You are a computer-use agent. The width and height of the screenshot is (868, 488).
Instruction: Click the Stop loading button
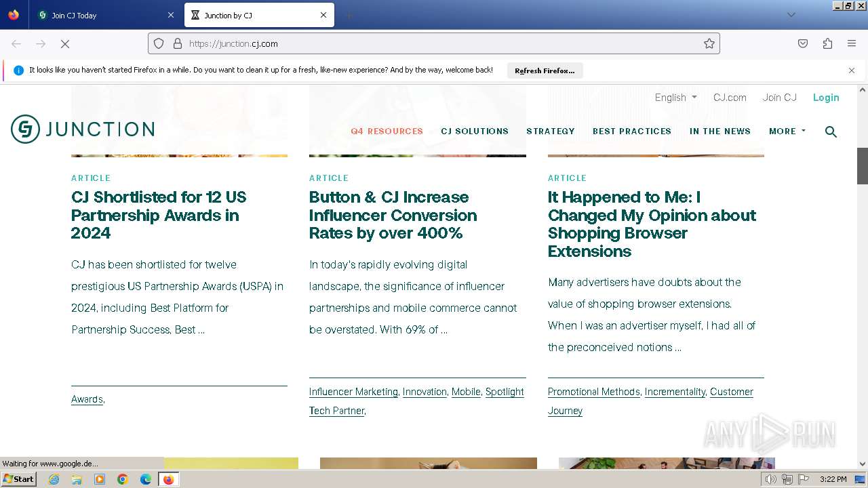coord(65,43)
